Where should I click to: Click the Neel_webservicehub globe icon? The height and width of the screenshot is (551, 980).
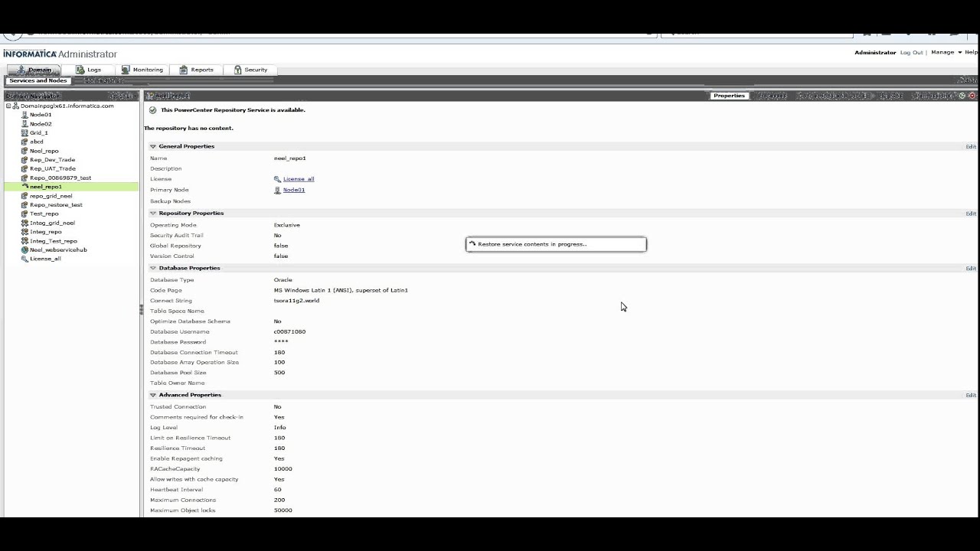tap(24, 249)
